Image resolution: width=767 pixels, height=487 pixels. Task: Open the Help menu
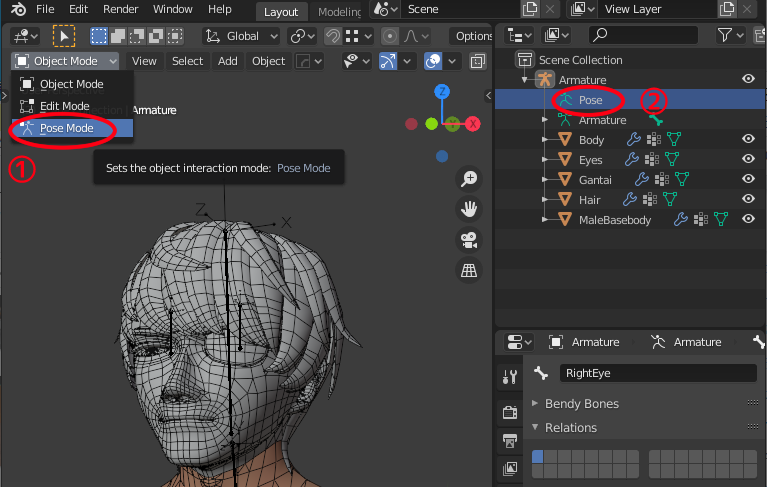pyautogui.click(x=220, y=9)
